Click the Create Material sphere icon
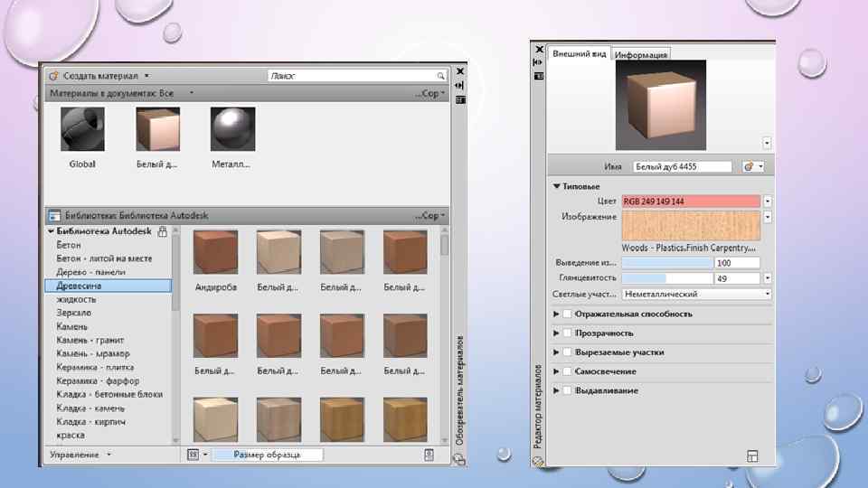The width and height of the screenshot is (868, 488). point(53,77)
